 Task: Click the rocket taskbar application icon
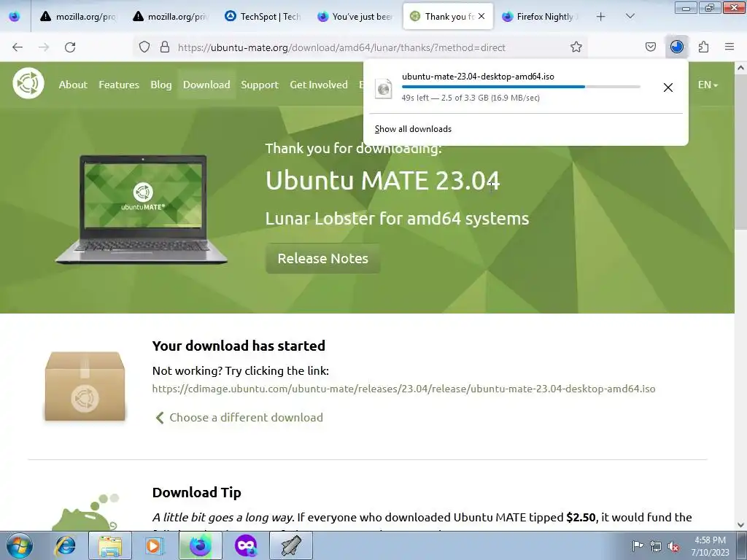pyautogui.click(x=291, y=545)
